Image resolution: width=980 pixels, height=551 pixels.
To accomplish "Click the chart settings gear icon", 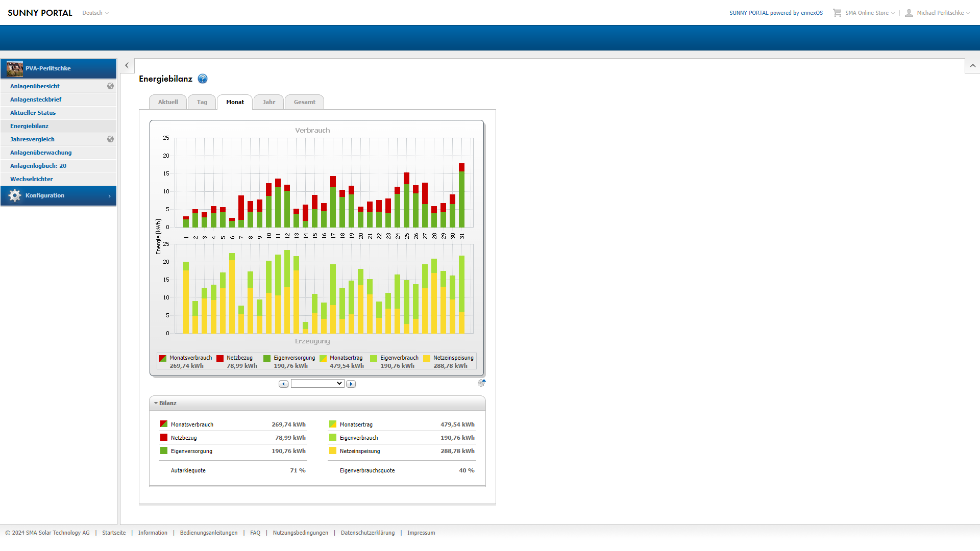I will click(x=481, y=383).
